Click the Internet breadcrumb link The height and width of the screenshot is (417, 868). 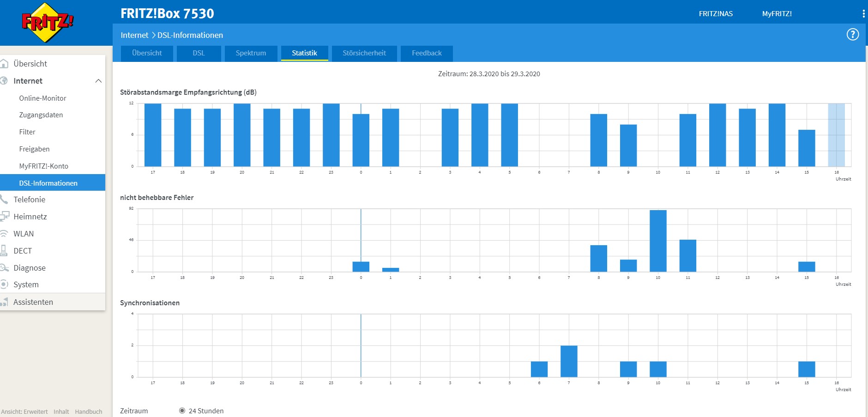[x=134, y=35]
